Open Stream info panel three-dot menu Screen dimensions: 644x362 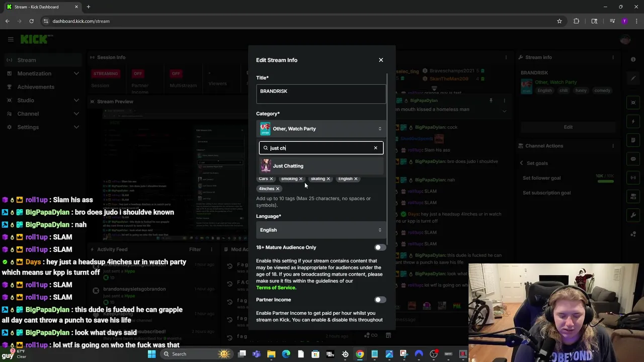coord(613,57)
